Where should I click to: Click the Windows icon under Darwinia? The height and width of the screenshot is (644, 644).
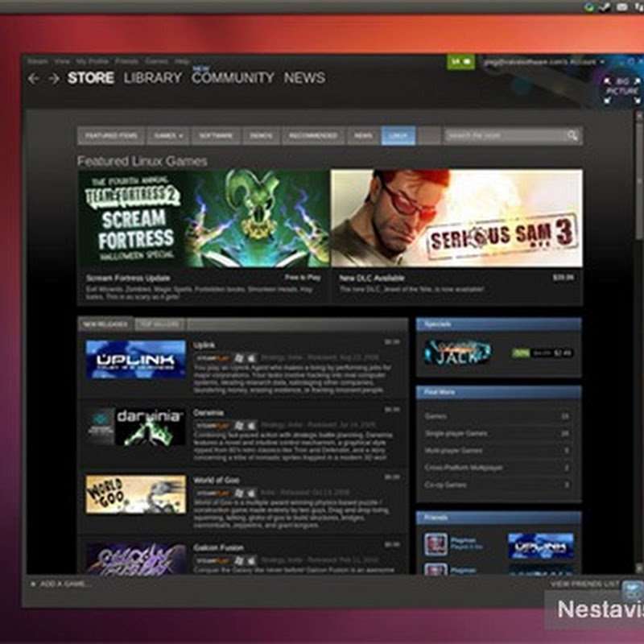[238, 425]
